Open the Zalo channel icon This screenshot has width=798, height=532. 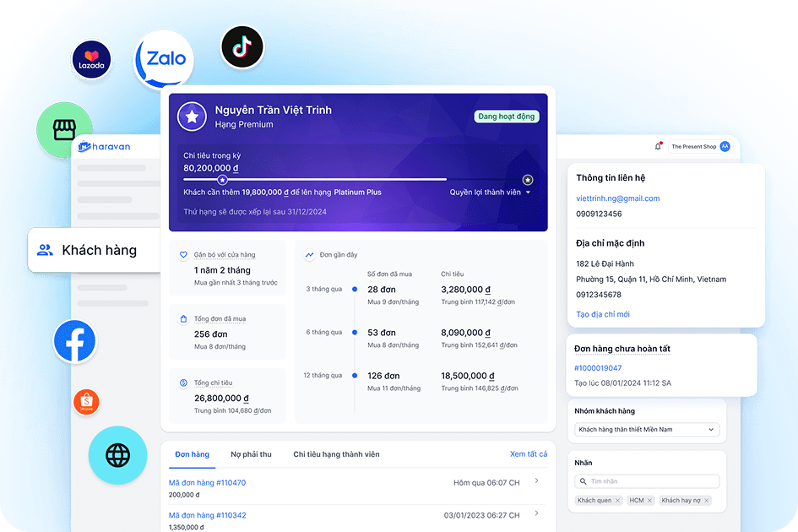pos(165,60)
